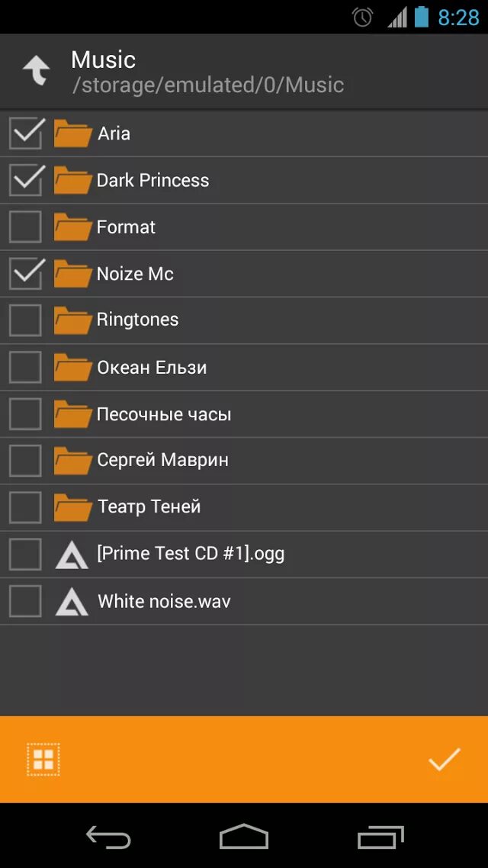
Task: Tap the Music path header title
Action: click(x=104, y=59)
